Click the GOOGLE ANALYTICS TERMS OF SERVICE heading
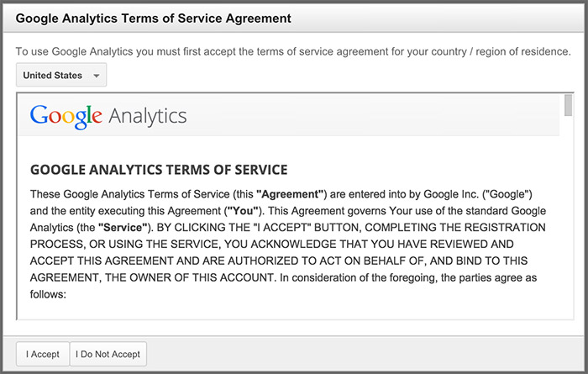The width and height of the screenshot is (588, 374). (x=159, y=170)
